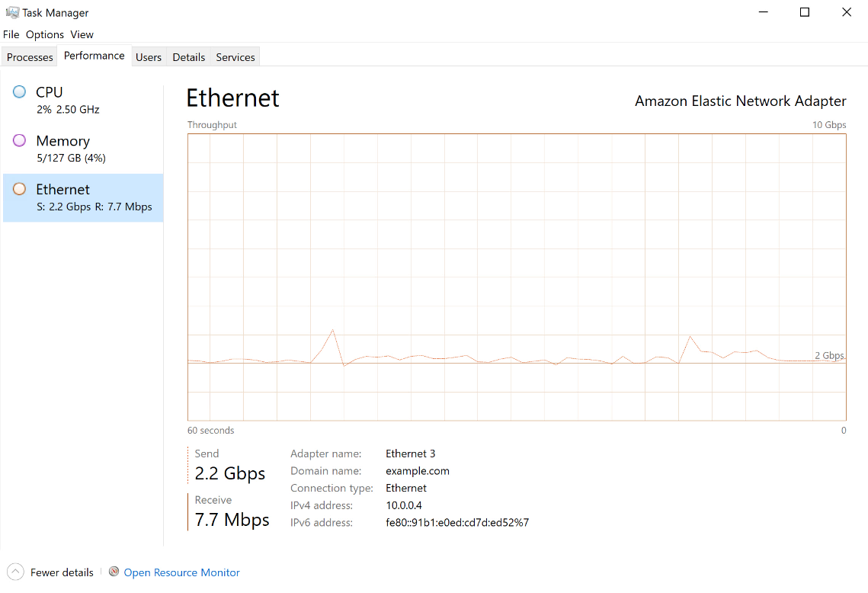Click the Fewer details button text
868x593 pixels.
tap(62, 572)
